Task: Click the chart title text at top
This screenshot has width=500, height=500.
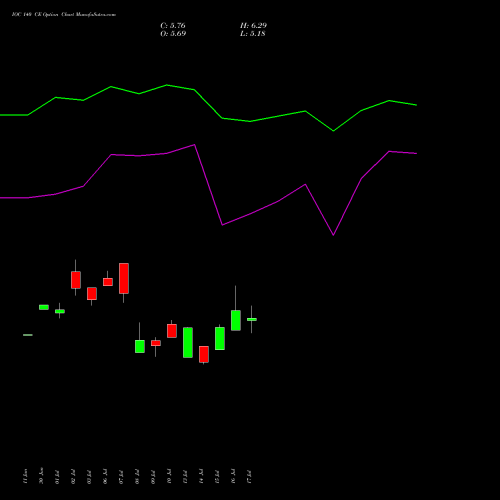Action: pos(64,15)
